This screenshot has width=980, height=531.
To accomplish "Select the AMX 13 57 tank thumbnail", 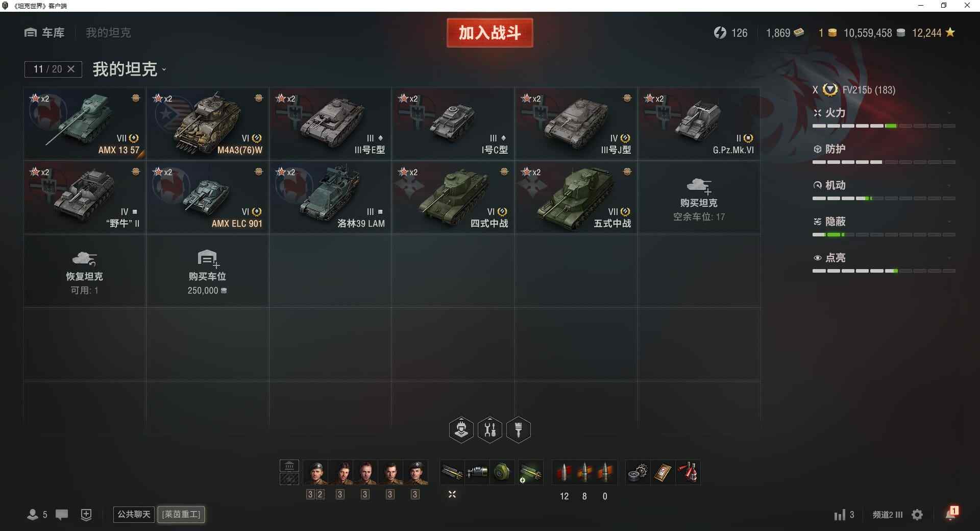I will pyautogui.click(x=85, y=124).
